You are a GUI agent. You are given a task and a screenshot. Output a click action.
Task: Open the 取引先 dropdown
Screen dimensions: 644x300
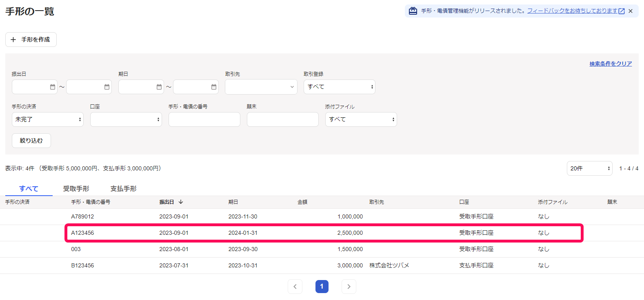click(261, 87)
